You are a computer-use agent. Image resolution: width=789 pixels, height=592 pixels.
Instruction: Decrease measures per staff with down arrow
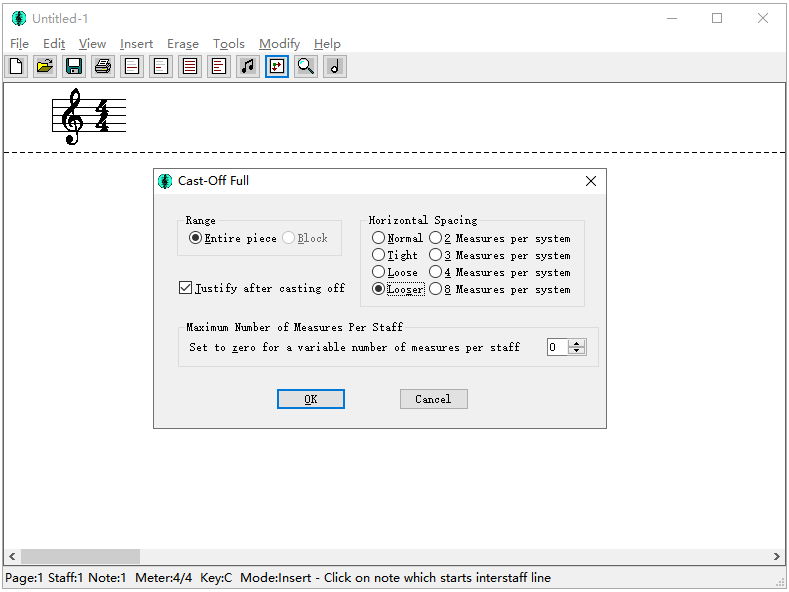(x=577, y=351)
